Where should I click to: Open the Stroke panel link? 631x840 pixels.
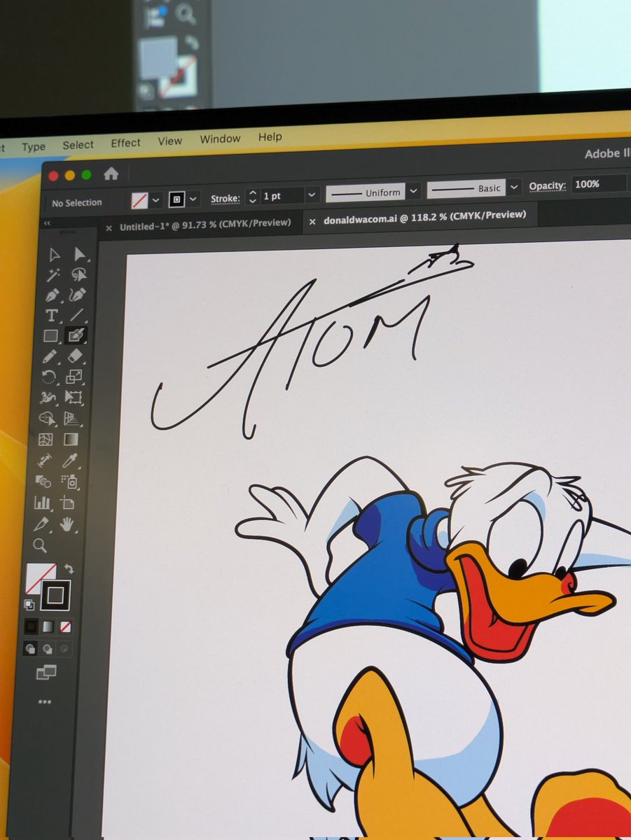pos(226,199)
